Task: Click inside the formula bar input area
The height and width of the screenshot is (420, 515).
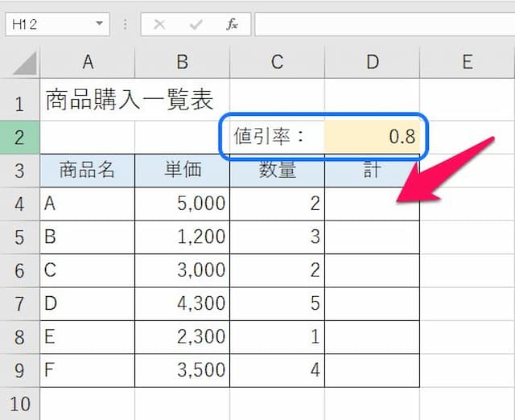Action: click(385, 24)
